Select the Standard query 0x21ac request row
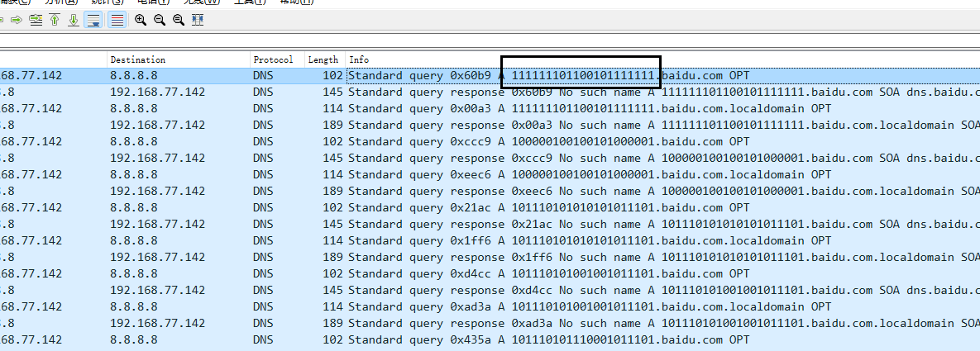 (x=490, y=207)
